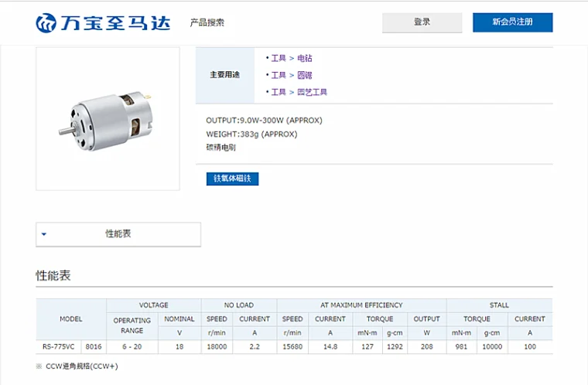Click the 15680 speed cell
Viewport: 588px width, 385px height.
(x=292, y=347)
